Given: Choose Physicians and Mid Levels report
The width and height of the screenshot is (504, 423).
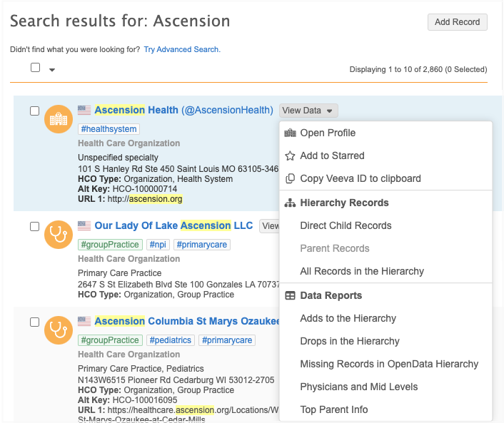Looking at the screenshot, I should [x=358, y=387].
